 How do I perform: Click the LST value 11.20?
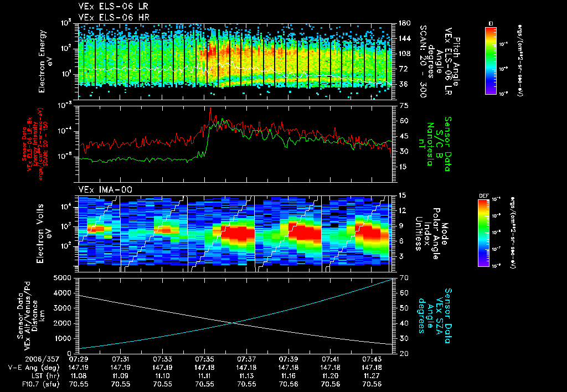330,376
